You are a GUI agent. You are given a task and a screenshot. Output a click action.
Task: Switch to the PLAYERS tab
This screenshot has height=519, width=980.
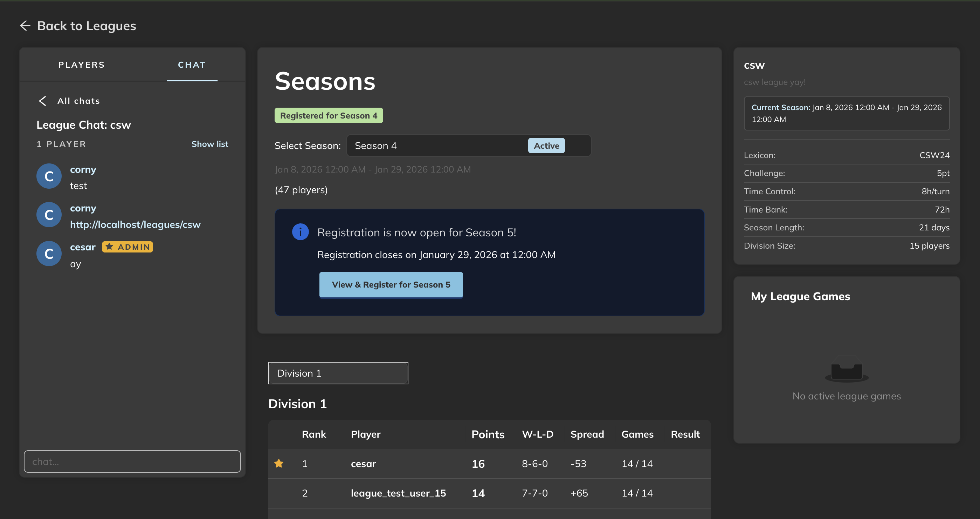(x=81, y=65)
